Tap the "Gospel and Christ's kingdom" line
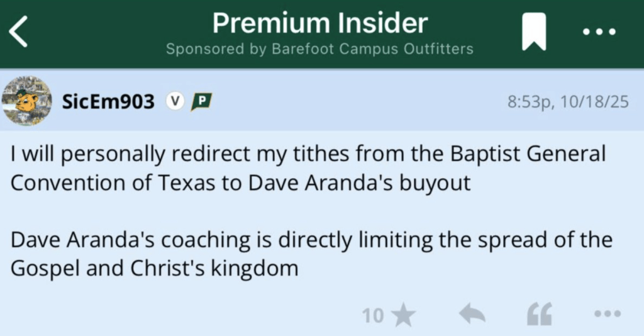 [x=154, y=269]
